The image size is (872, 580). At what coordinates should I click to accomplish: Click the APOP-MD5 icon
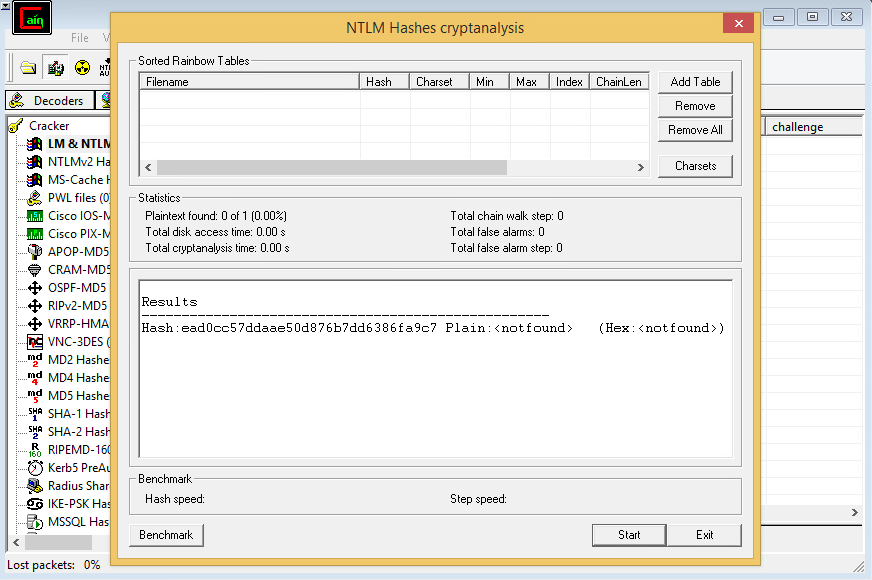[34, 251]
